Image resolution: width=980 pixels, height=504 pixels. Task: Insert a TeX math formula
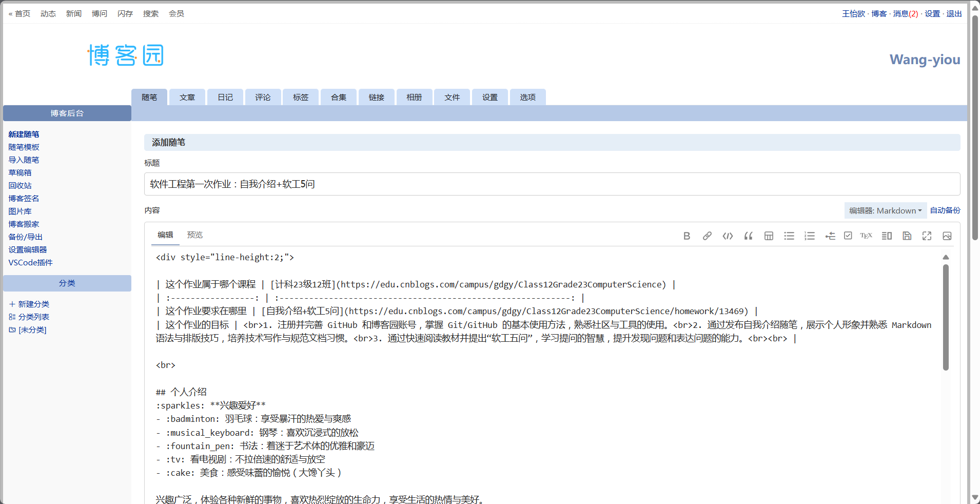866,236
